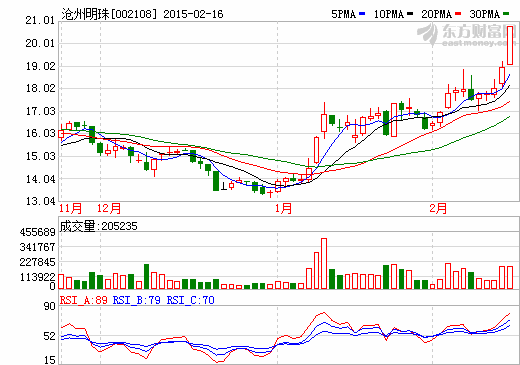Click the 16.03 price axis label
520x365 pixels.
[40, 133]
